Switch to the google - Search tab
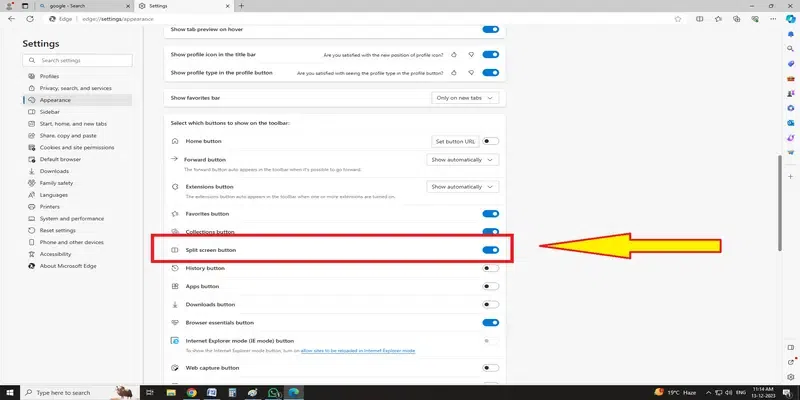 (85, 6)
